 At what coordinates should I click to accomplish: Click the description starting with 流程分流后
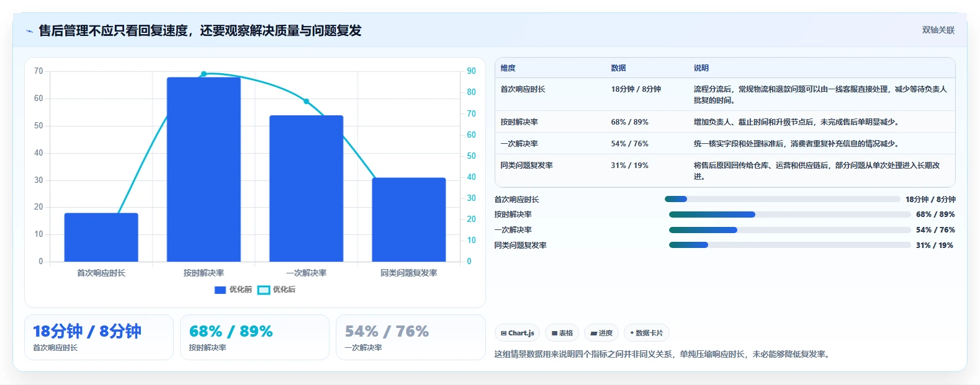(x=820, y=95)
